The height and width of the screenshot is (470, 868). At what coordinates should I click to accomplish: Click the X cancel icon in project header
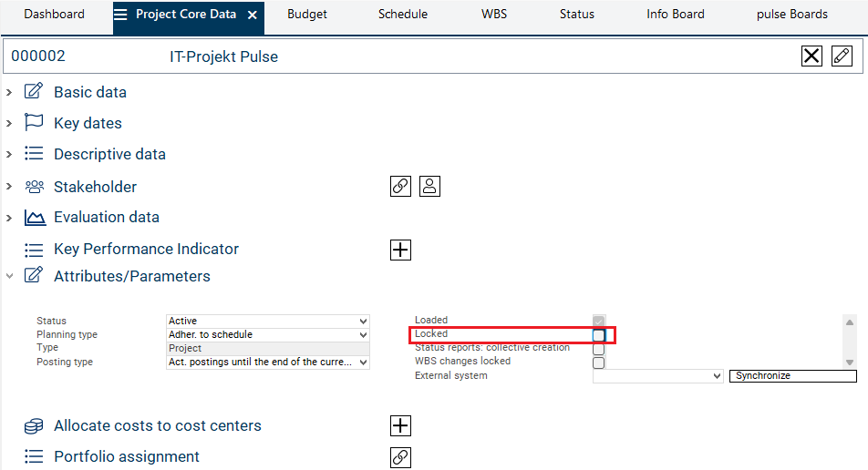pos(811,56)
